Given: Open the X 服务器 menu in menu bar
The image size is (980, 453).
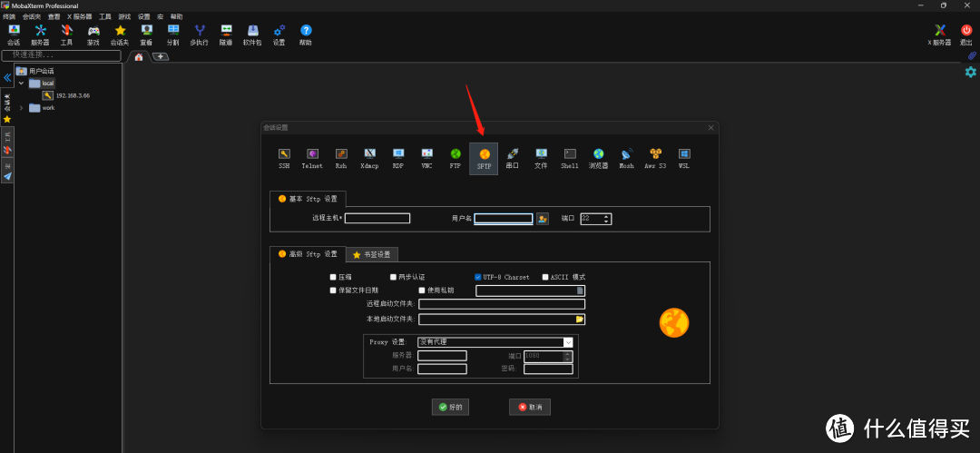Looking at the screenshot, I should pyautogui.click(x=79, y=17).
